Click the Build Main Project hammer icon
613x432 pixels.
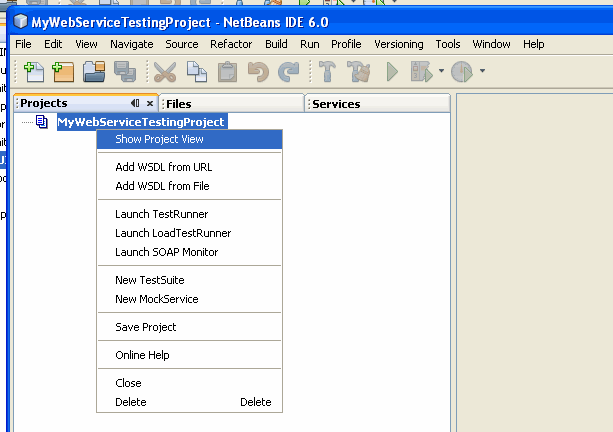327,72
